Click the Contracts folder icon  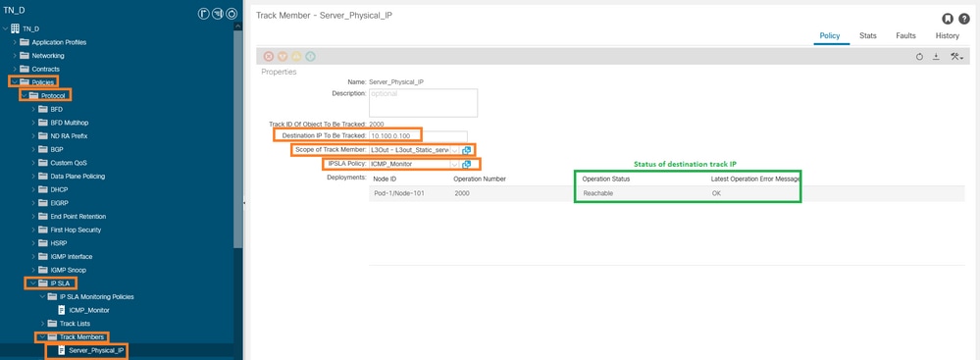click(x=25, y=69)
